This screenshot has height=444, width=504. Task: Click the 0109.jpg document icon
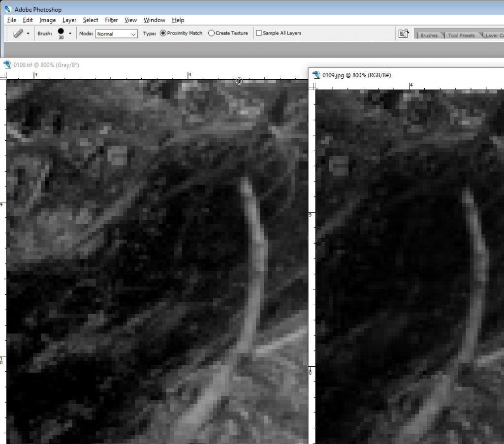(x=316, y=75)
